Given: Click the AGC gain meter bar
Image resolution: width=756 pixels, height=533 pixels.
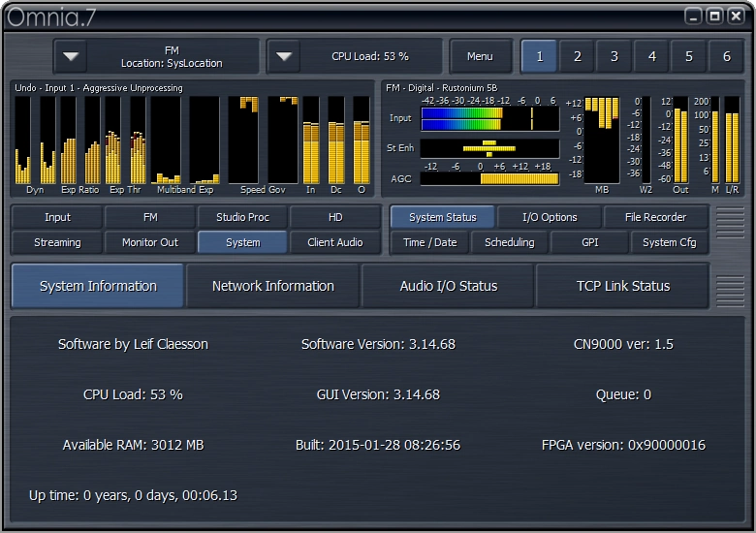Looking at the screenshot, I should click(489, 178).
